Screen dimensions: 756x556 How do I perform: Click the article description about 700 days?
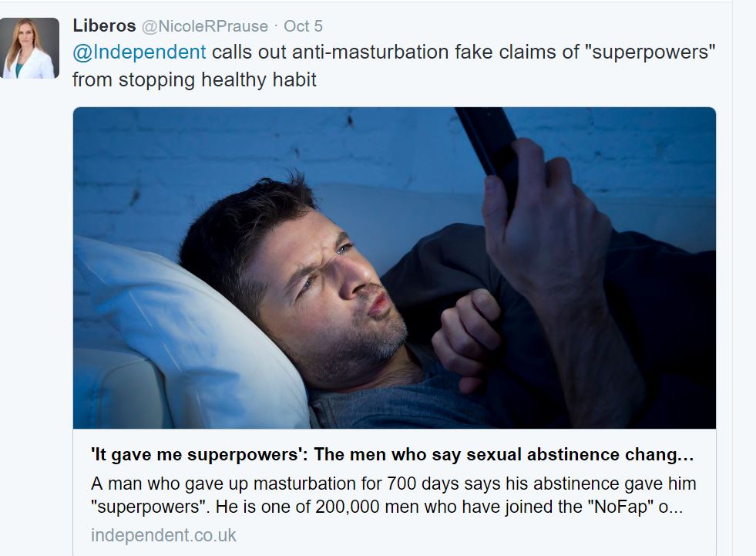[x=394, y=495]
